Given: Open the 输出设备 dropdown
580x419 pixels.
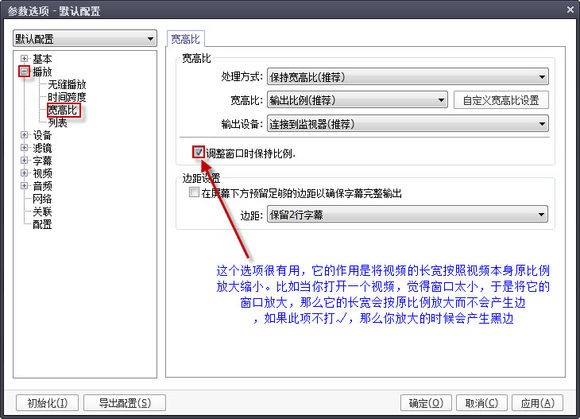Looking at the screenshot, I should pyautogui.click(x=408, y=124).
